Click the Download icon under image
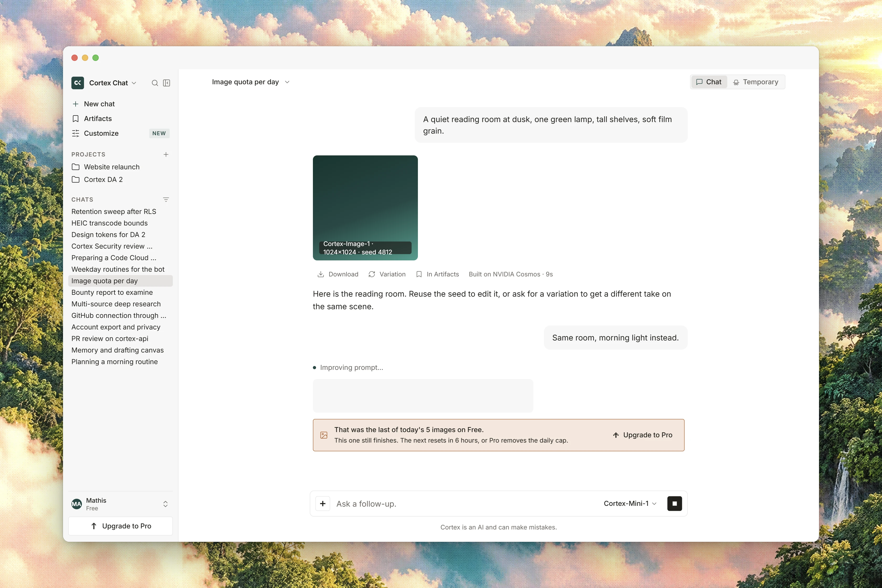 321,274
